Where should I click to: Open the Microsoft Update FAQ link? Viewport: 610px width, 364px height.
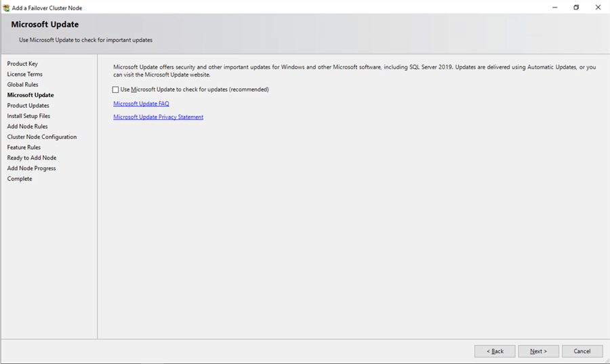(141, 104)
